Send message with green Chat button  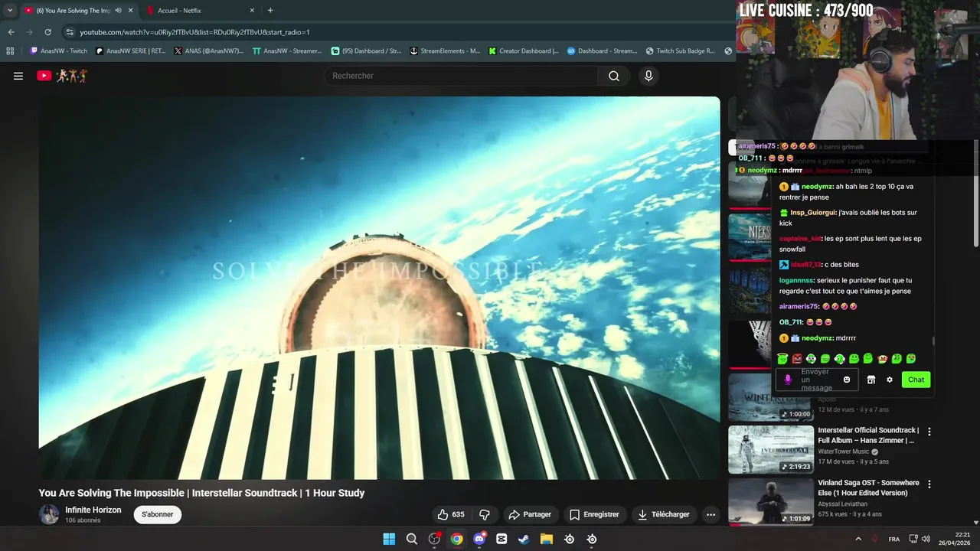pyautogui.click(x=916, y=380)
